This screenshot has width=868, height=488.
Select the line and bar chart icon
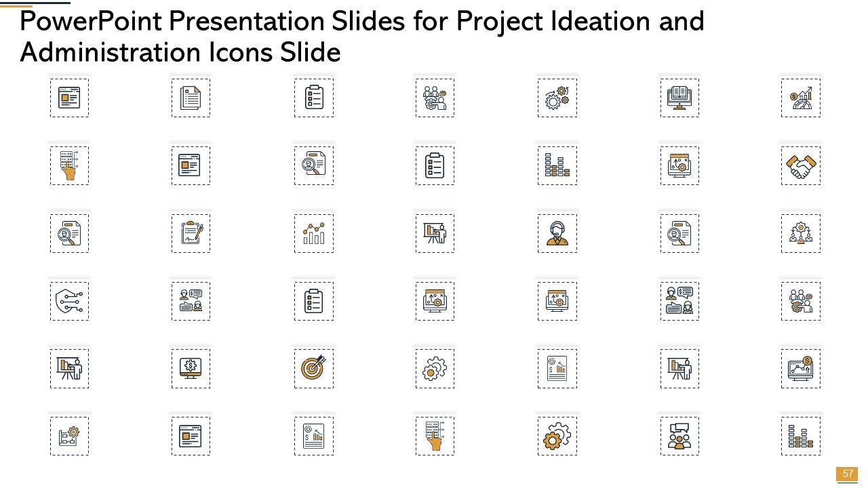tap(313, 233)
